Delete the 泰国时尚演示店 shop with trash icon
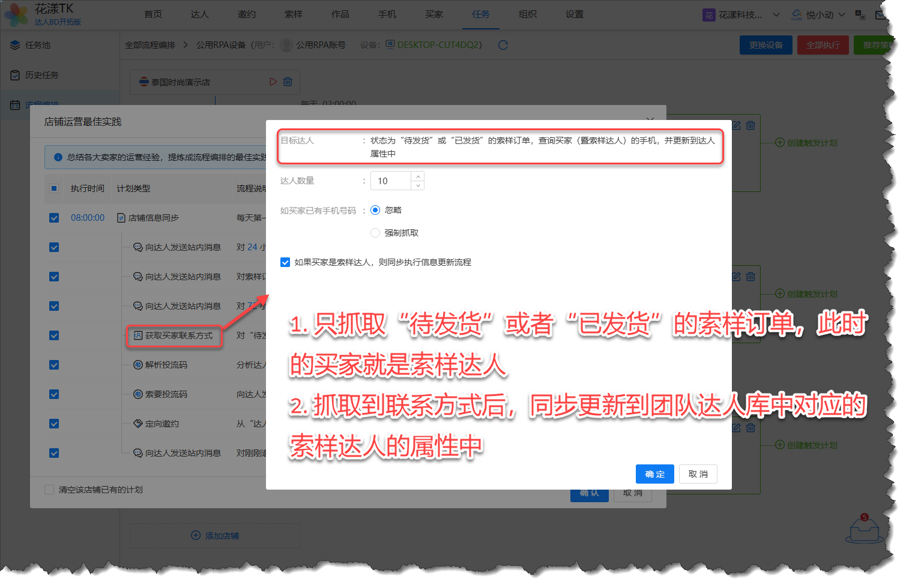Image resolution: width=909 pixels, height=588 pixels. tap(288, 82)
